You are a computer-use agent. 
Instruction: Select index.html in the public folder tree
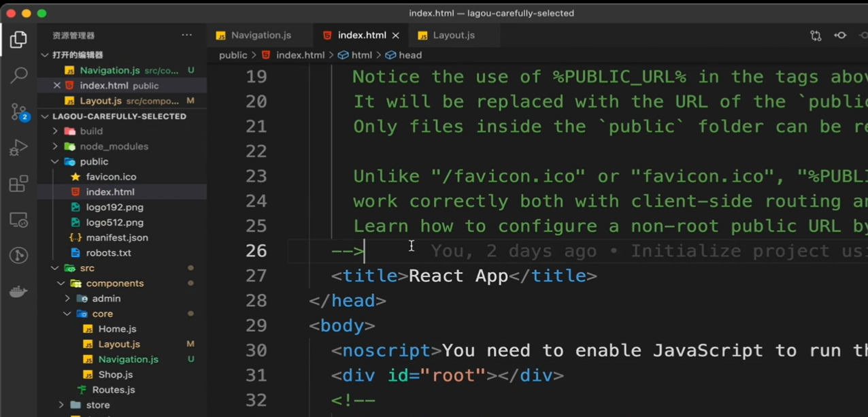[110, 192]
